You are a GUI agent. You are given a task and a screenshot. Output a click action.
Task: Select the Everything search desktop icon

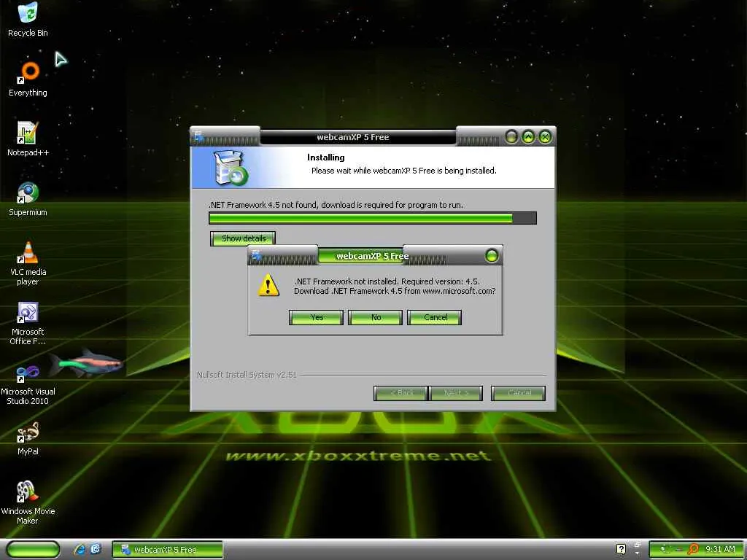click(28, 79)
